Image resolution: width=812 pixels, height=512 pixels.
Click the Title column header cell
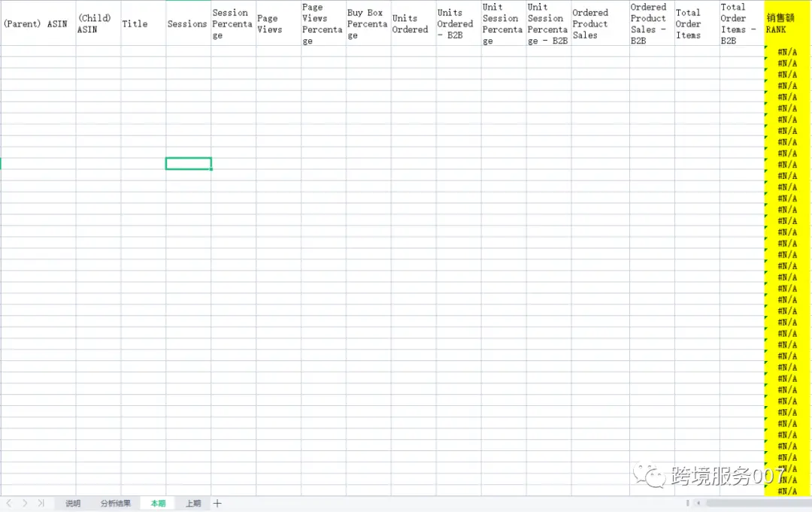click(143, 23)
